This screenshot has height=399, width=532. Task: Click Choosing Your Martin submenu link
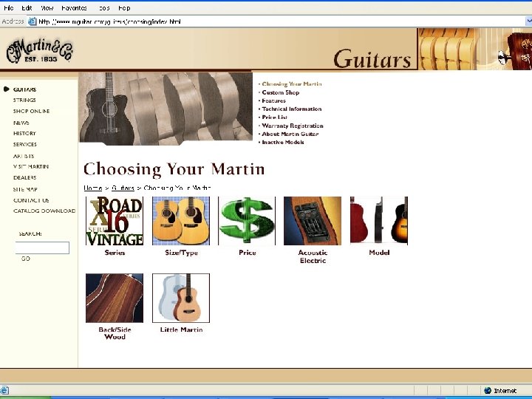coord(292,83)
